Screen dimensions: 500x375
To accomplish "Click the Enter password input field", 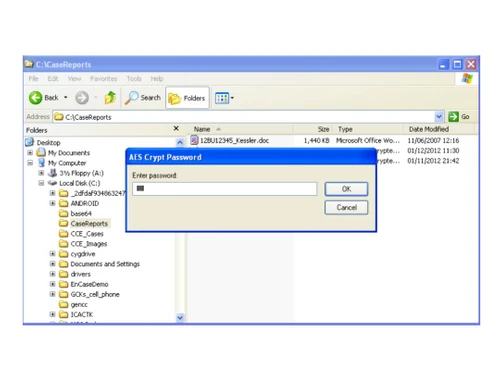I will (x=225, y=189).
